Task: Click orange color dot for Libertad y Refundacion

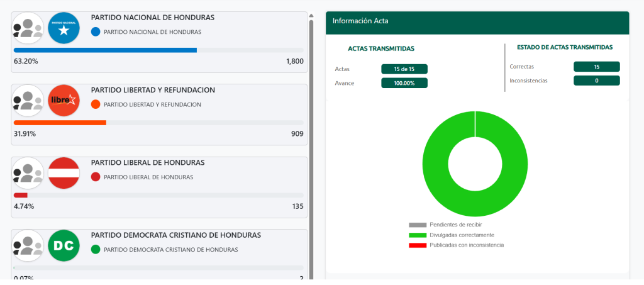Action: click(96, 104)
